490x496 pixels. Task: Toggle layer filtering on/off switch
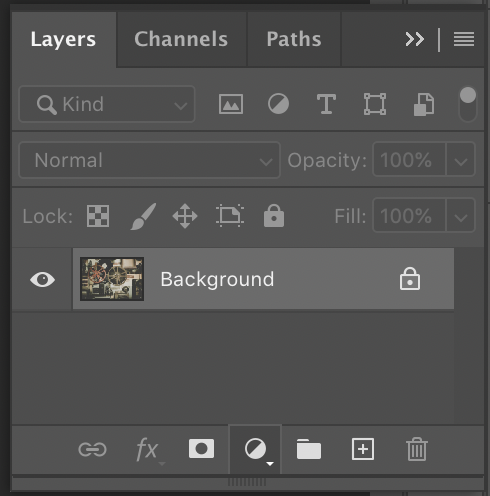[x=467, y=104]
